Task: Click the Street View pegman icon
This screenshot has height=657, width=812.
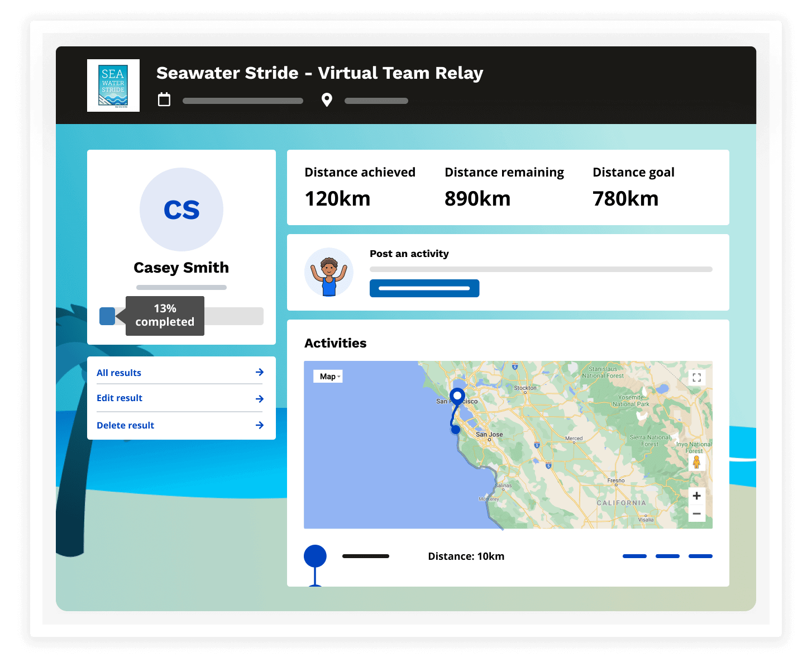Action: (x=696, y=462)
